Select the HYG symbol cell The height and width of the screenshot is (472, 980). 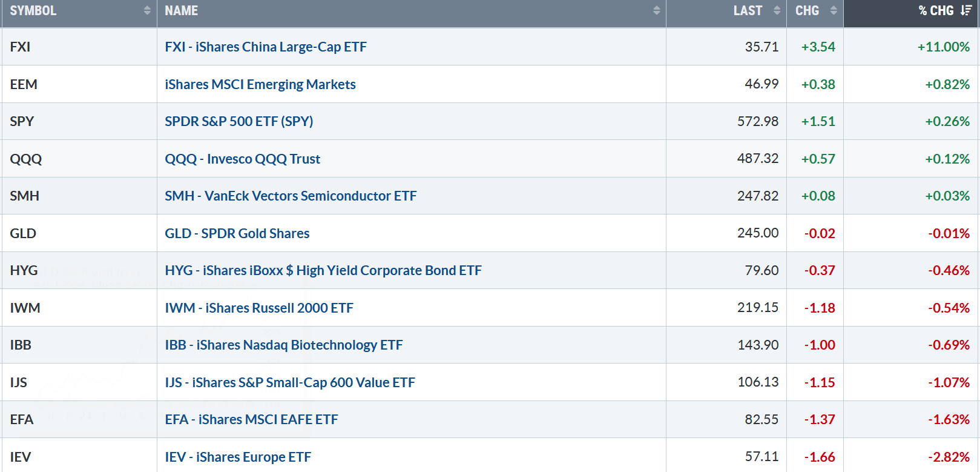pyautogui.click(x=79, y=270)
